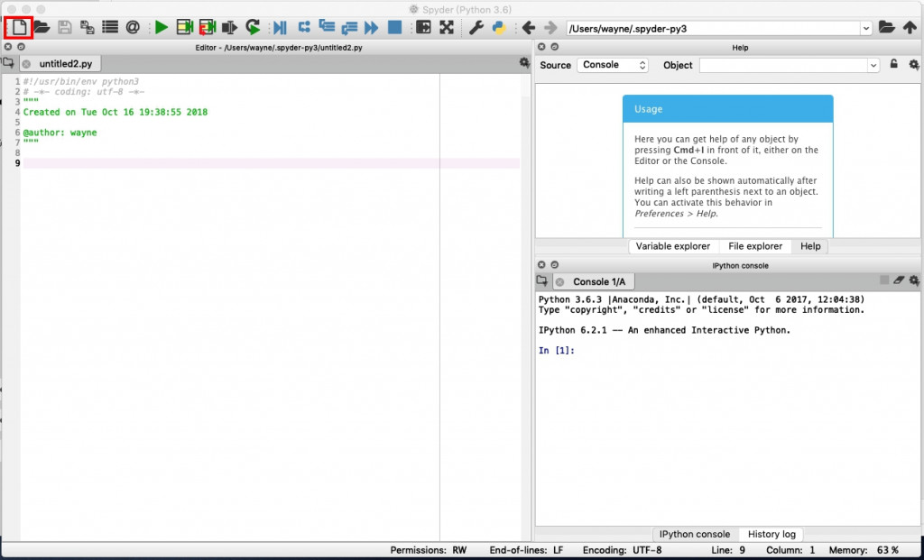Open Preferences via the wrench icon
Viewport: 924px width, 560px height.
476,27
